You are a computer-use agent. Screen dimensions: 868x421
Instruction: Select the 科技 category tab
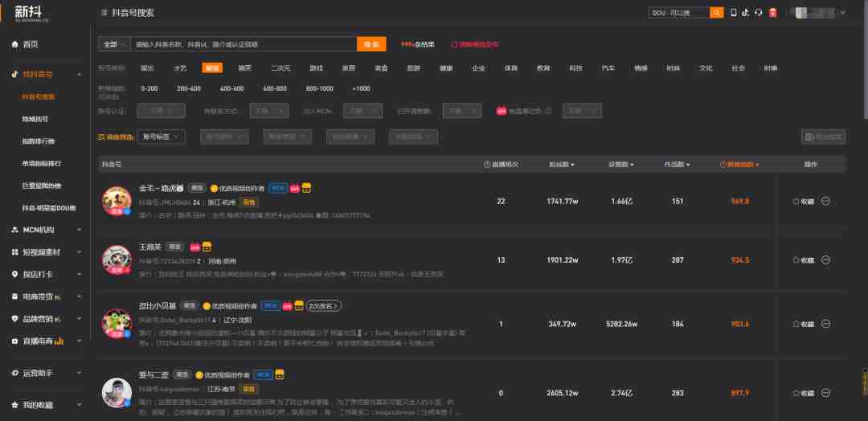576,68
